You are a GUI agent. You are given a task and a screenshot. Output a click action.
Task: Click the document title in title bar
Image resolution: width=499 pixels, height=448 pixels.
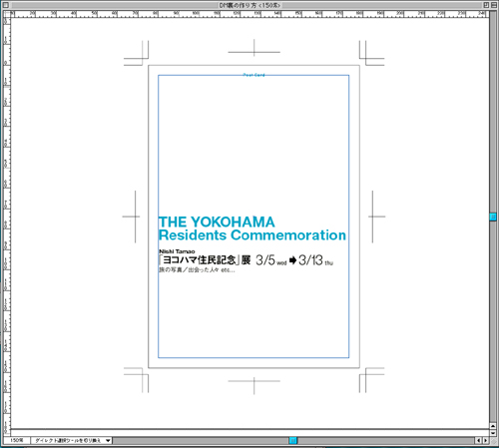249,5
